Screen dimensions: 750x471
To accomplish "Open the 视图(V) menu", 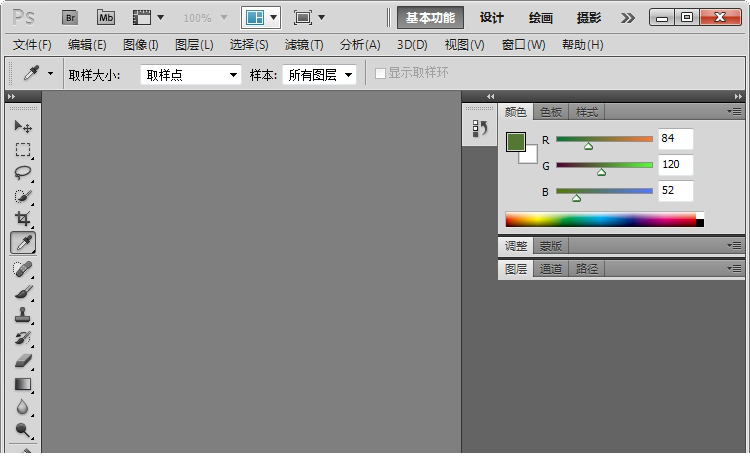I will (x=464, y=45).
